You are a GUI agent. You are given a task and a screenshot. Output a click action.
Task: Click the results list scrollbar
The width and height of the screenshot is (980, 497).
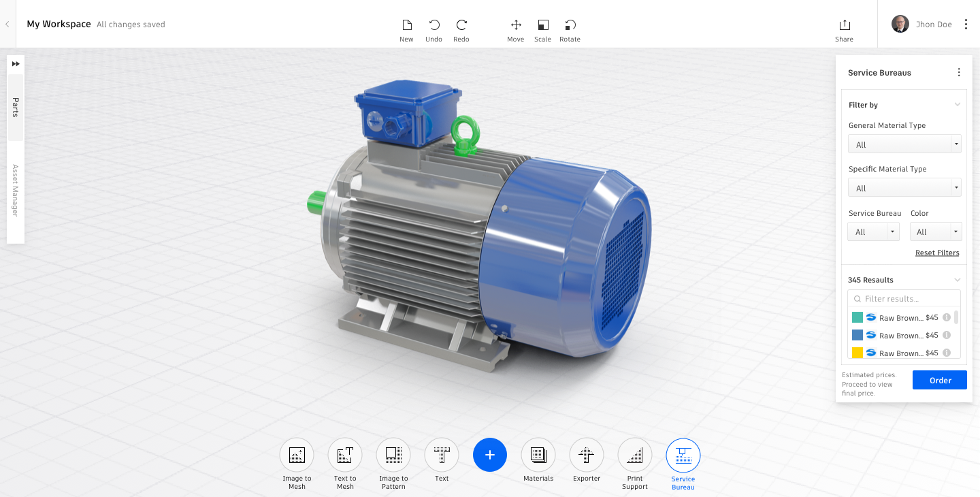point(956,317)
